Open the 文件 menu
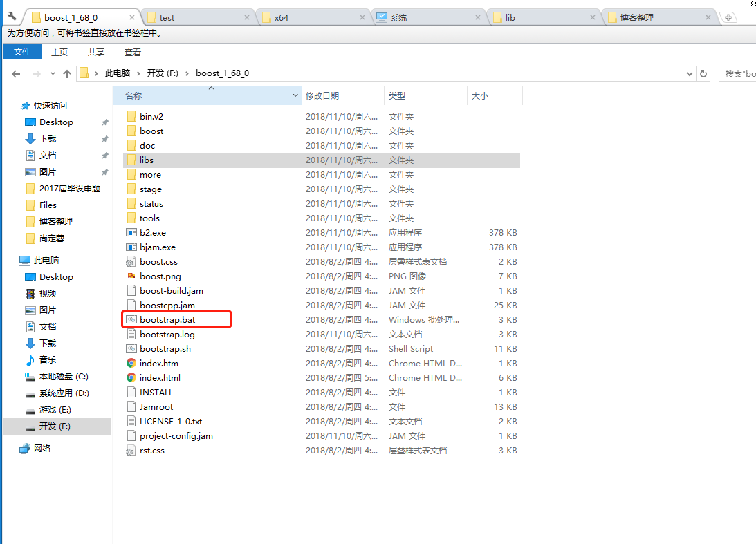This screenshot has width=756, height=544. pyautogui.click(x=21, y=52)
